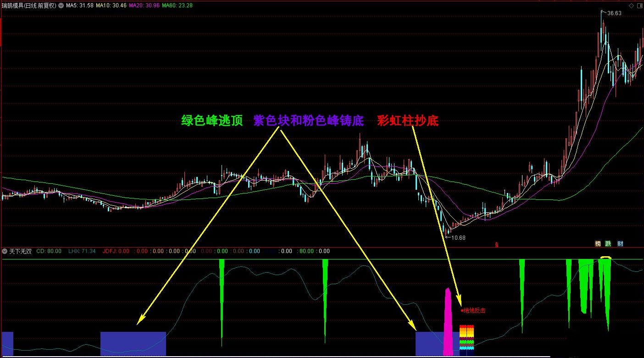The width and height of the screenshot is (644, 358).
Task: Click the diamond icon at chart top-right
Action: tap(632, 6)
